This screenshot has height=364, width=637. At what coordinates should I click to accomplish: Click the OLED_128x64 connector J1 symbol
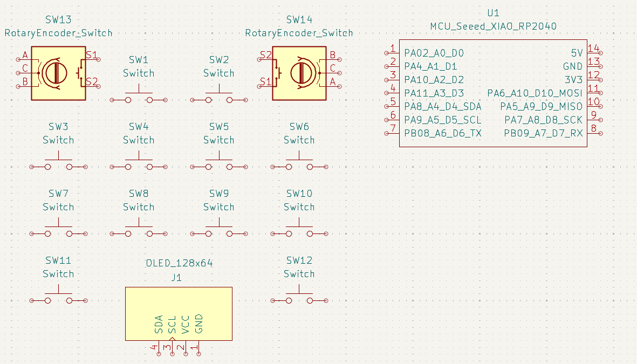coord(179,314)
